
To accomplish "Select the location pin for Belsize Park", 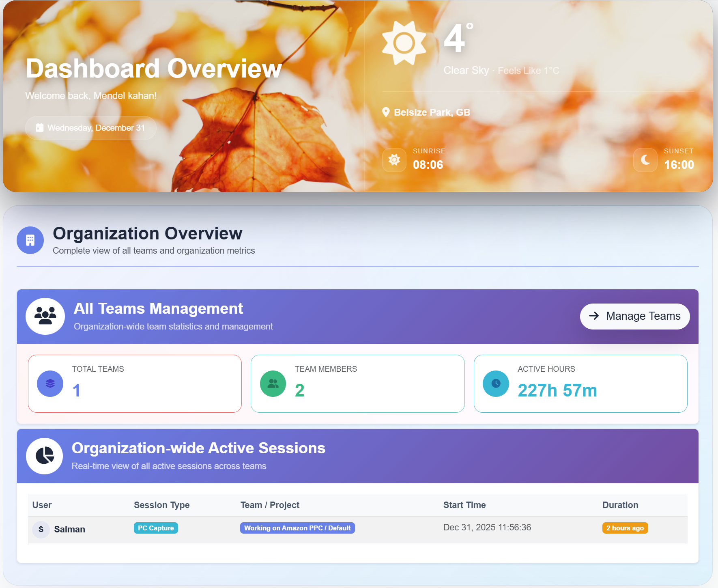I will point(386,112).
